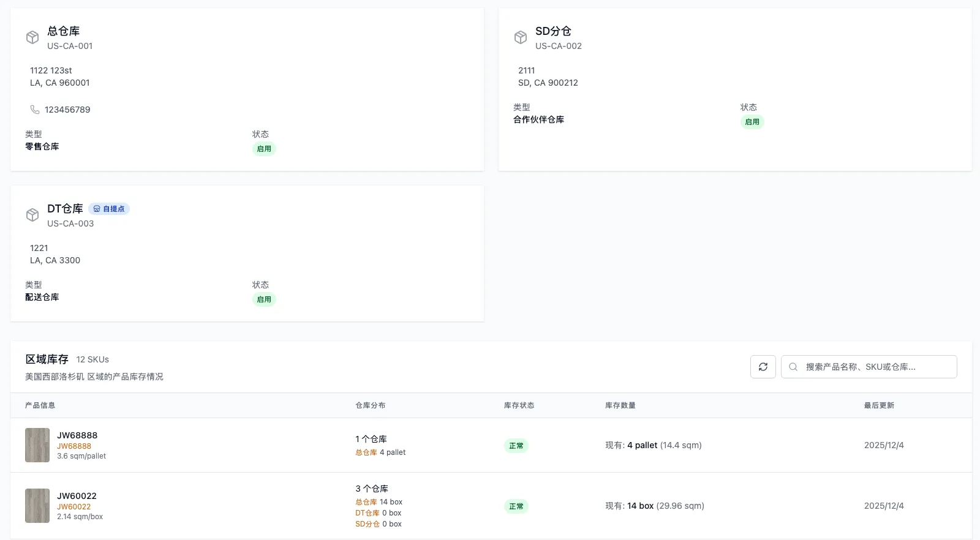Click the 启用 status badge on DT仓库
Screen dimensions: 980x540
pos(264,299)
